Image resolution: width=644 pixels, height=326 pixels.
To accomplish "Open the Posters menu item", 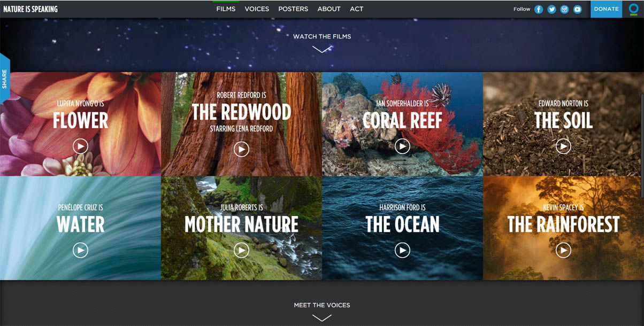I will (293, 9).
